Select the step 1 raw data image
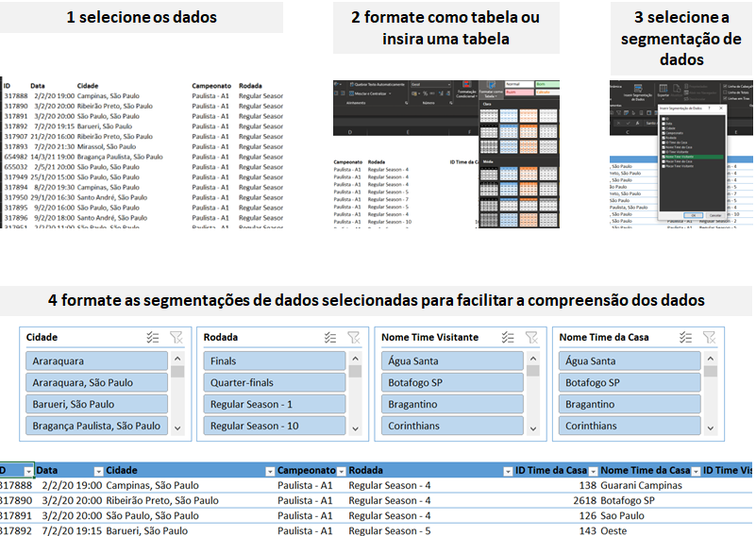756x536 pixels. pyautogui.click(x=142, y=152)
